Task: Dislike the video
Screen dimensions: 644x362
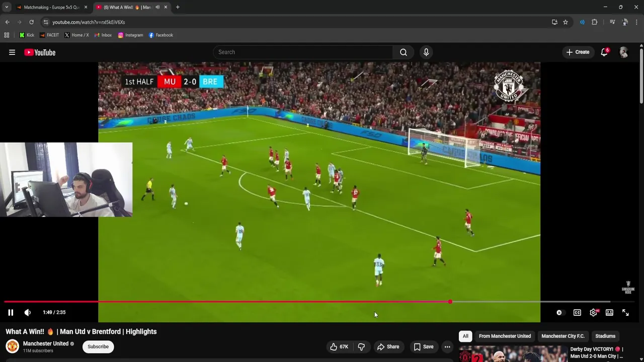Action: [361, 346]
